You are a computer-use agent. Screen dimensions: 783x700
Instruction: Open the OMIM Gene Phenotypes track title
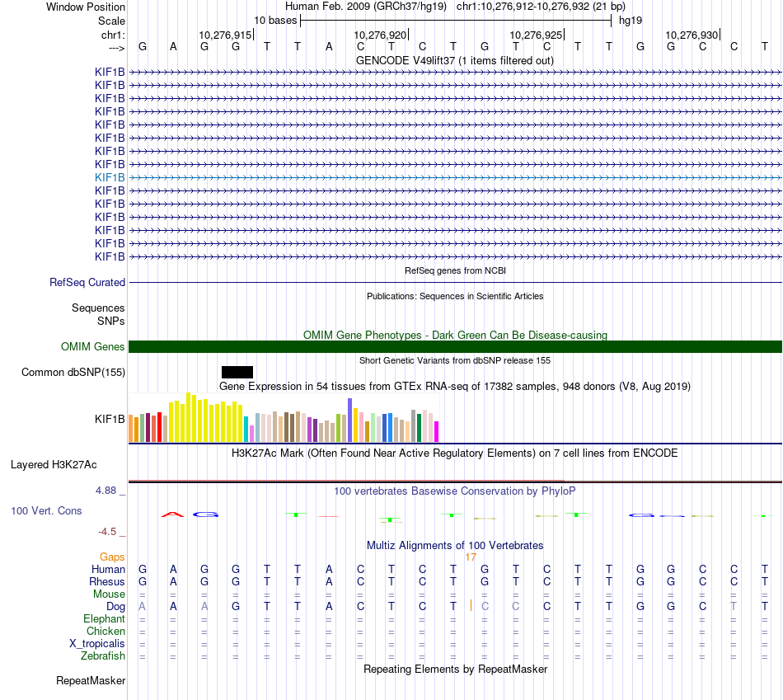pos(455,335)
